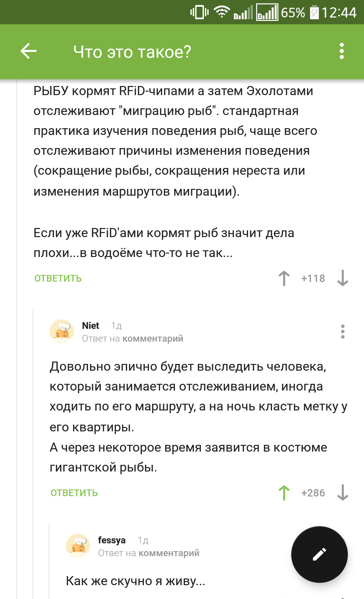The image size is (364, 599).
Task: Open the top-right overflow menu
Action: [x=342, y=51]
